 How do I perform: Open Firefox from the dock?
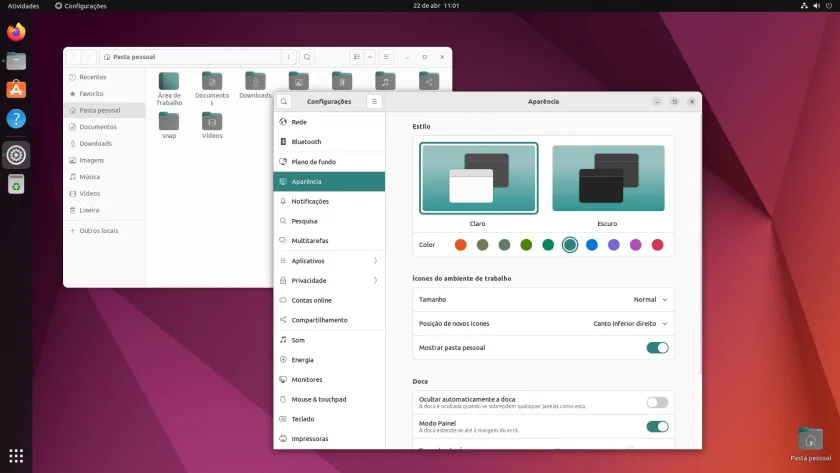point(16,32)
